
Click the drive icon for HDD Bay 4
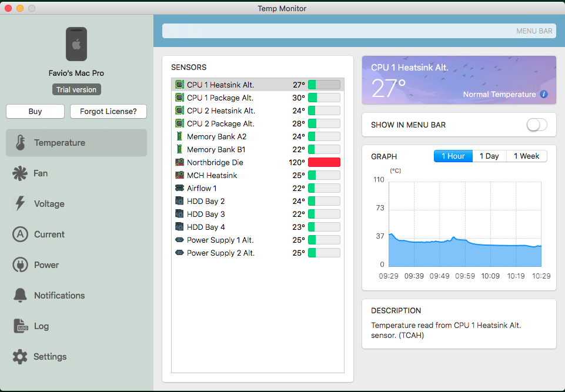coord(179,227)
